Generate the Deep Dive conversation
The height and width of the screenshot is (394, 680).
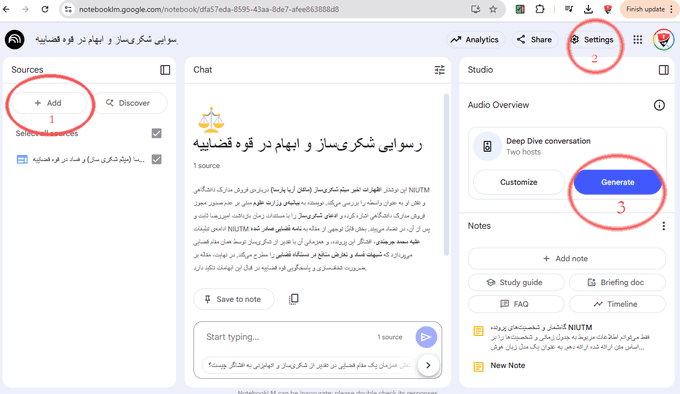tap(618, 182)
